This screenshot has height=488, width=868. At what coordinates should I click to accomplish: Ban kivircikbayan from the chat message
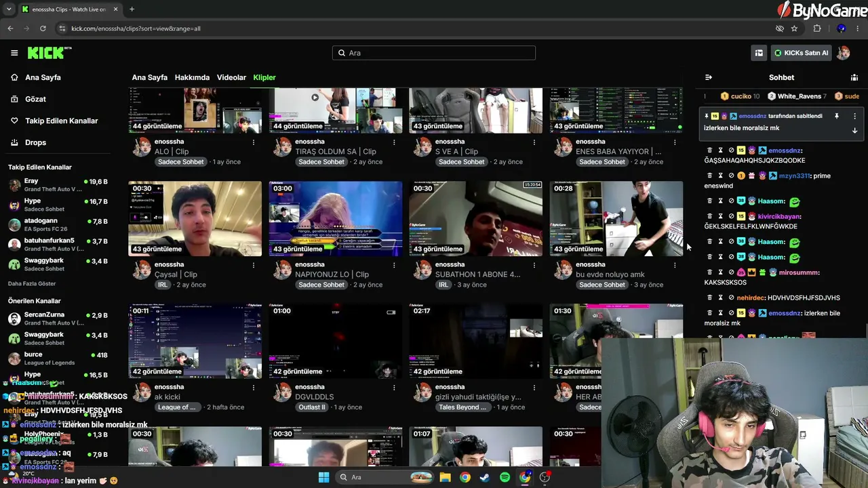coord(731,216)
